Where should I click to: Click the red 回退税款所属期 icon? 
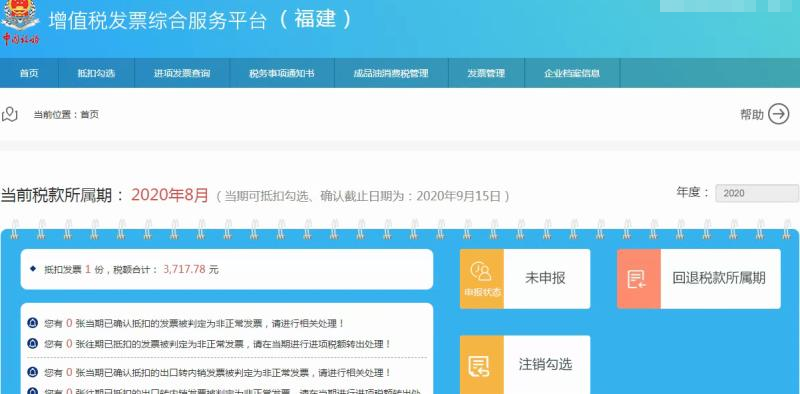click(638, 279)
